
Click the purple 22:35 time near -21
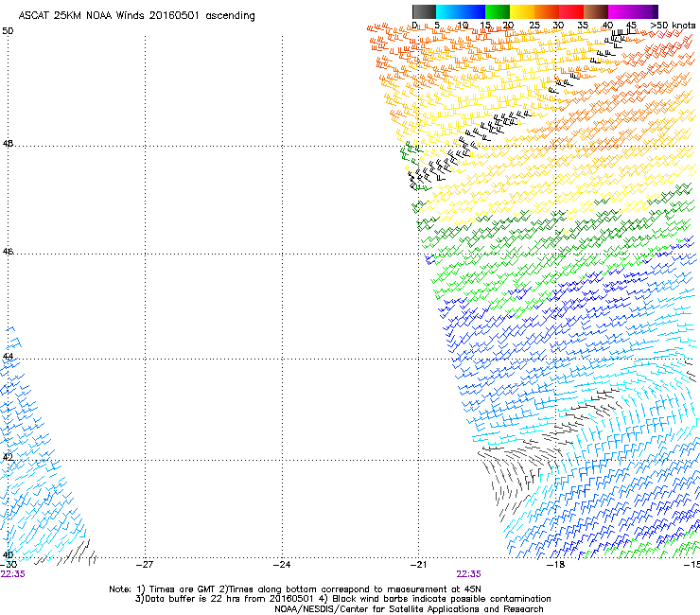click(468, 574)
